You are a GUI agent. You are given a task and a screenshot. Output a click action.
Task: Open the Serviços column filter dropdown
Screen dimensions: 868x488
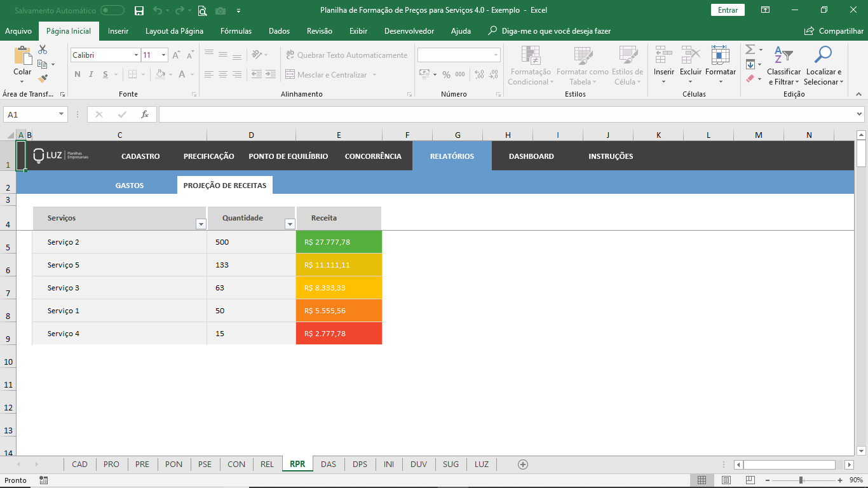tap(201, 224)
